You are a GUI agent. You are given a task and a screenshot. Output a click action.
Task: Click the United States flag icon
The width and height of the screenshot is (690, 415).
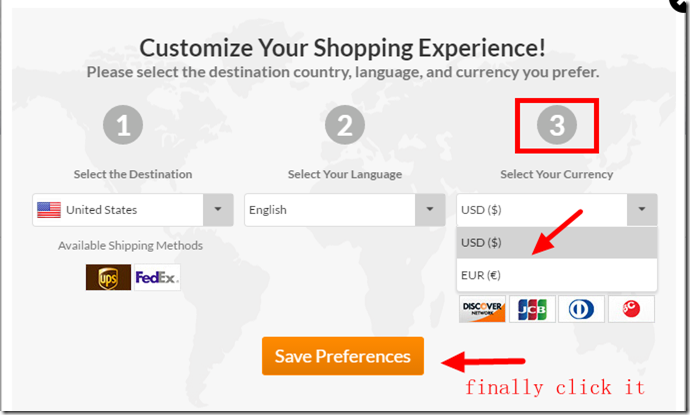coord(48,210)
